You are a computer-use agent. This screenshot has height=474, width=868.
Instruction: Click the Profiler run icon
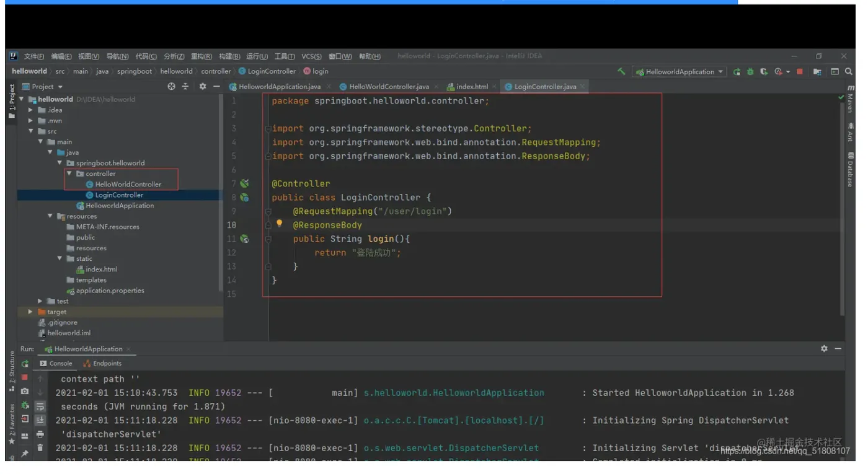pos(778,72)
